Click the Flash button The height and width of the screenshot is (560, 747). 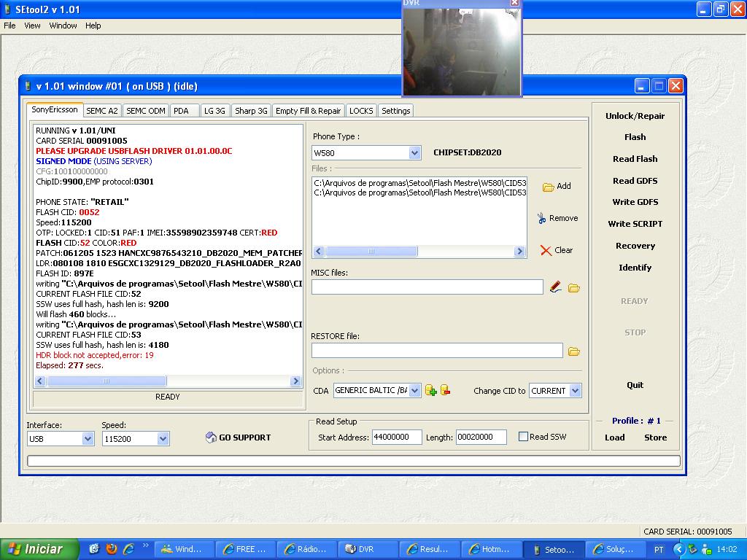point(635,137)
